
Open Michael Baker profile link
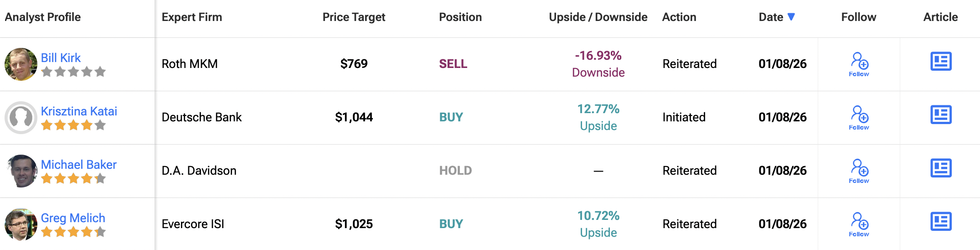tap(78, 165)
